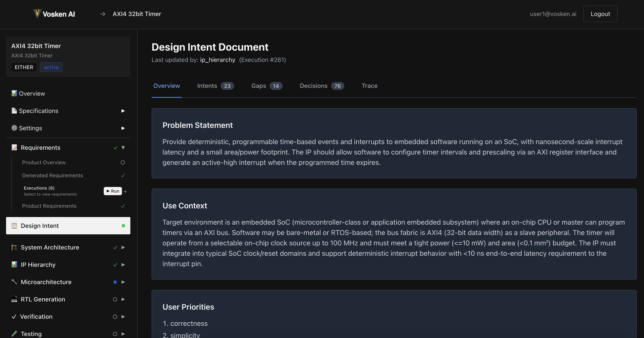The image size is (644, 338).
Task: Expand the Specifications section arrow
Action: pyautogui.click(x=123, y=111)
